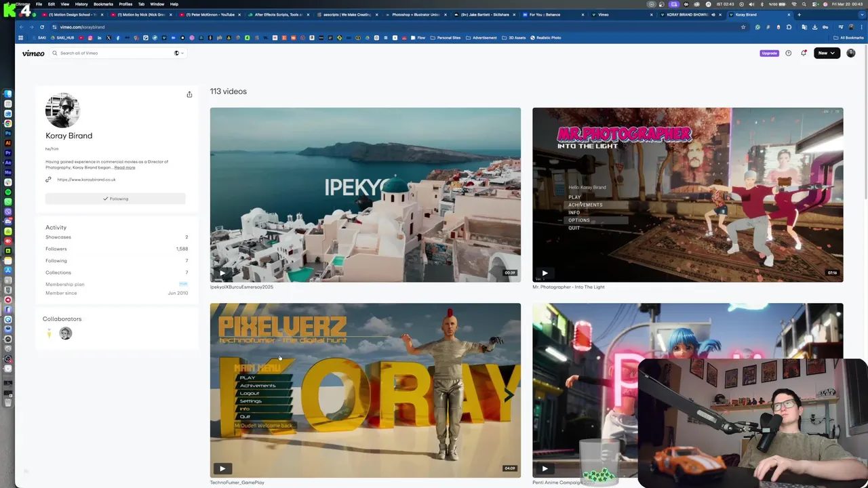Viewport: 868px width, 488px height.
Task: Click the share profile icon
Action: pos(189,94)
